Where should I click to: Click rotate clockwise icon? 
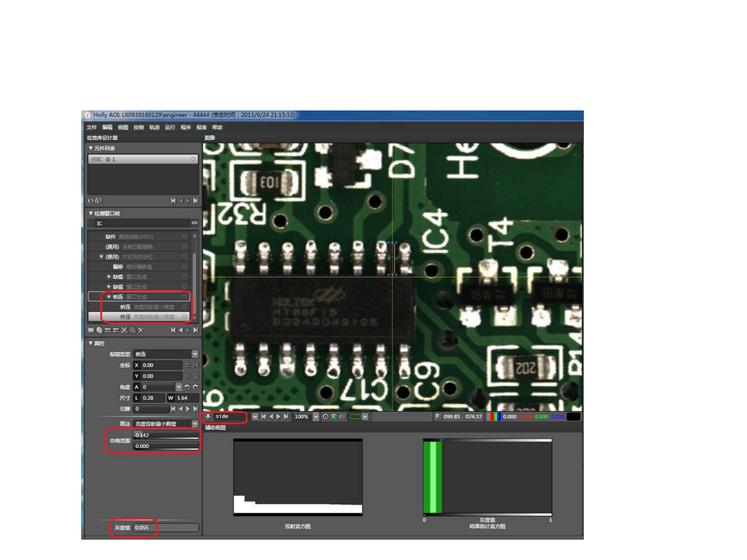tap(195, 387)
